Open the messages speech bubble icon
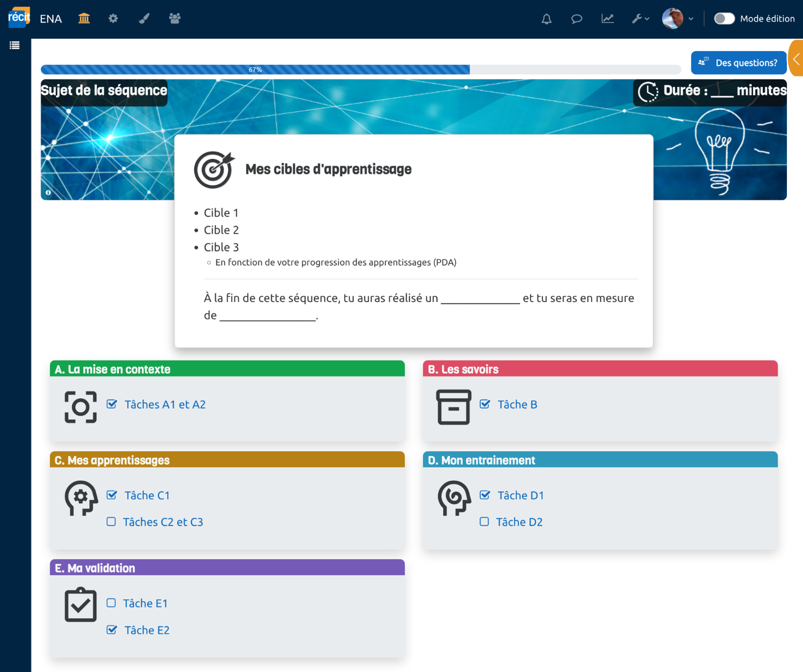The image size is (803, 672). 577,19
